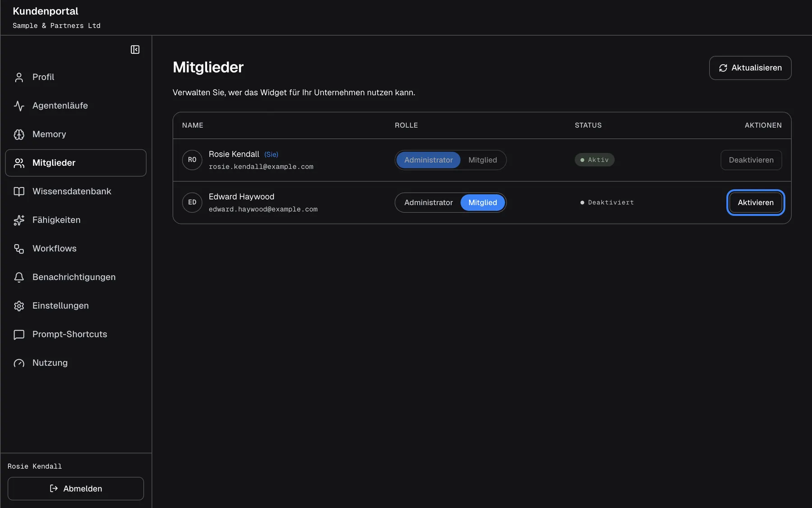Image resolution: width=812 pixels, height=508 pixels.
Task: Navigate to Wissensdatenbank
Action: point(76,191)
